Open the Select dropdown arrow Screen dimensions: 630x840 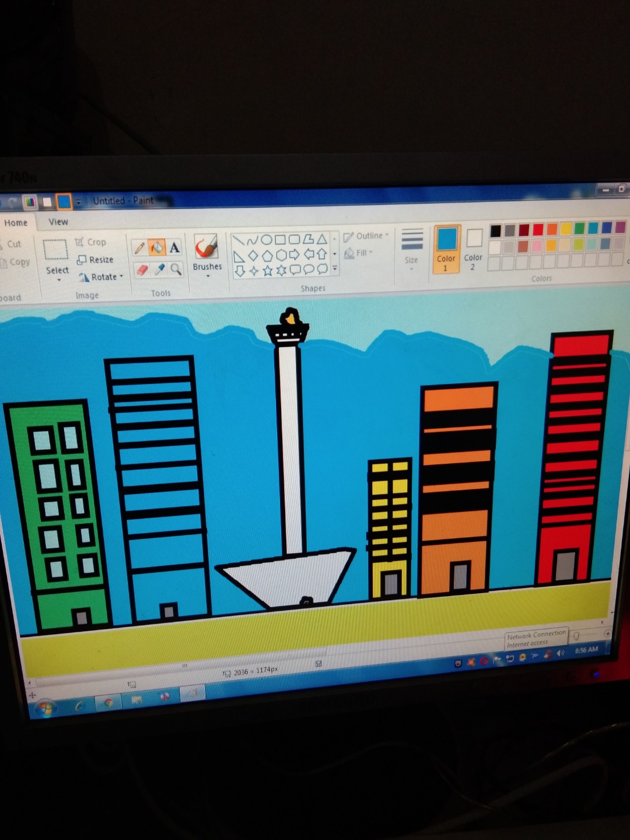coord(58,281)
